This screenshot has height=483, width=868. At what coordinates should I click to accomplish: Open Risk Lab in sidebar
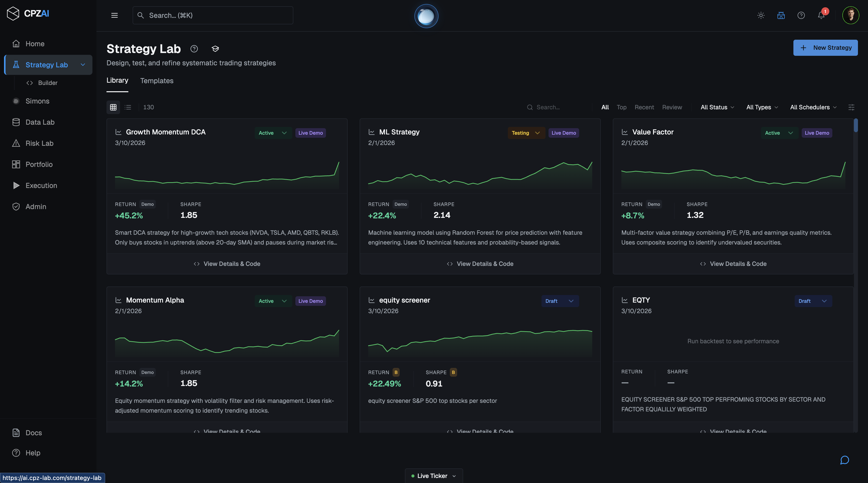pyautogui.click(x=39, y=143)
